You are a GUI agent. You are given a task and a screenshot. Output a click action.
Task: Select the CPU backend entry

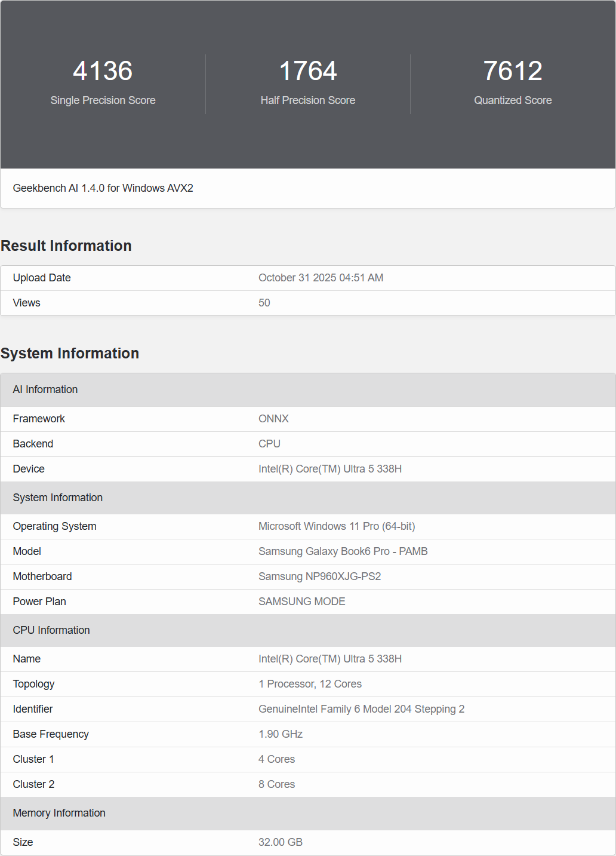[270, 444]
